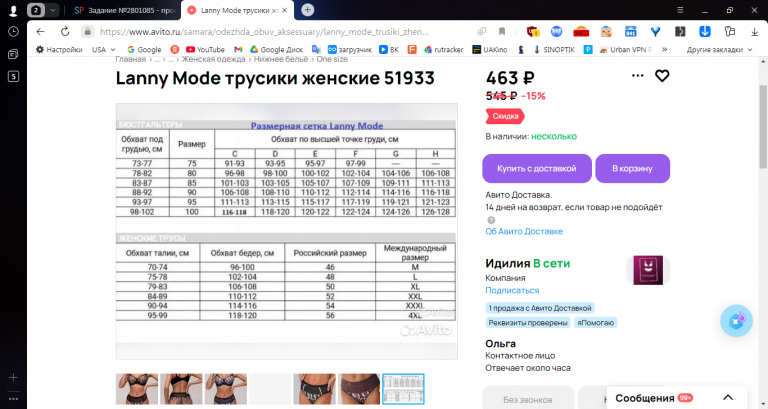The width and height of the screenshot is (768, 409).
Task: Open three-dots menu at sidebar bottom
Action: 13,399
